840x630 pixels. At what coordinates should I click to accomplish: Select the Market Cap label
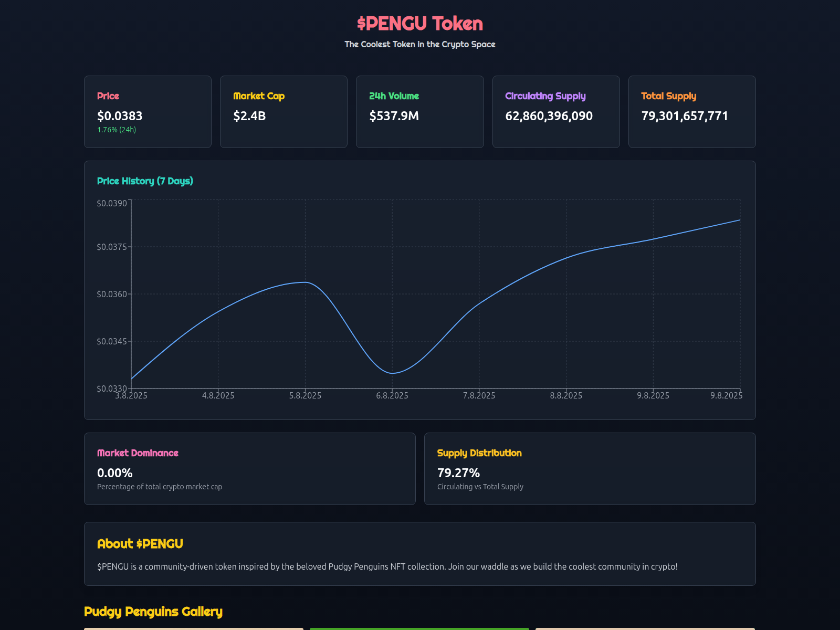tap(259, 96)
